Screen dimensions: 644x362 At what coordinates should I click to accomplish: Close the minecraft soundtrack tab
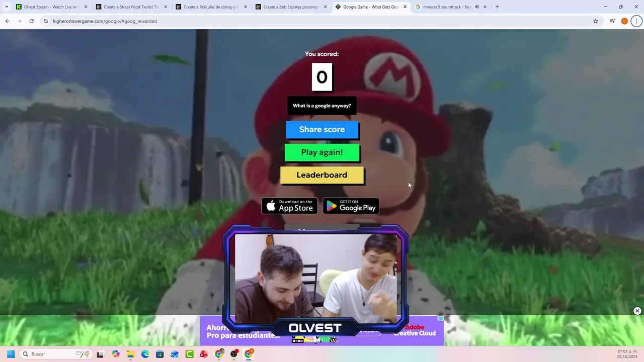[x=485, y=7]
